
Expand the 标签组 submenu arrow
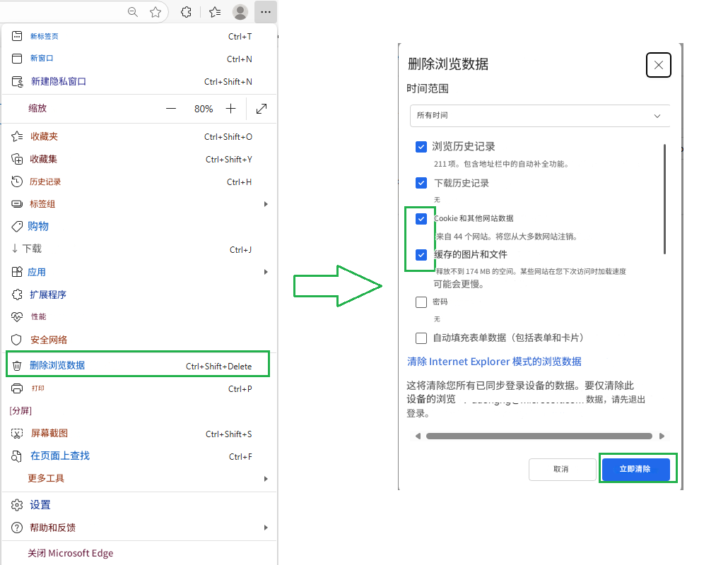coord(266,204)
